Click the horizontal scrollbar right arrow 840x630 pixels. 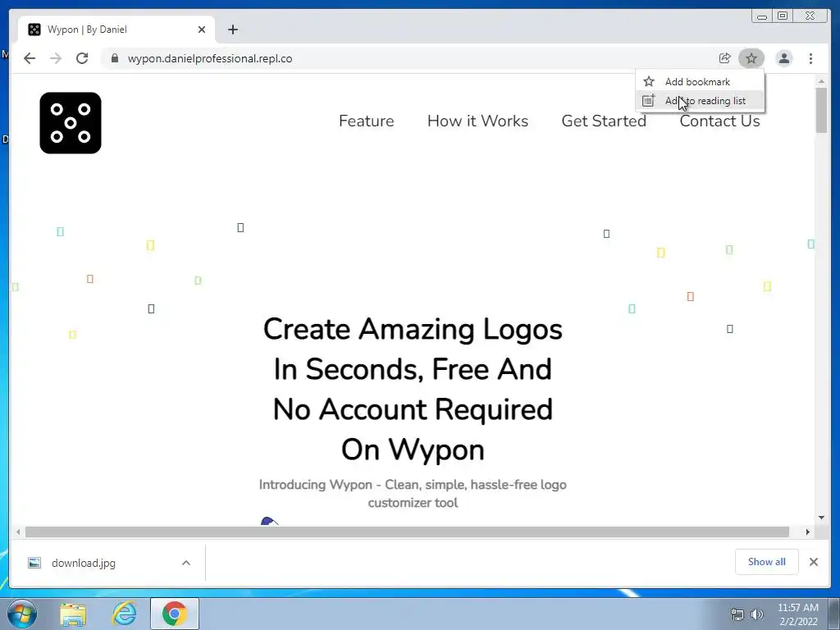click(x=807, y=532)
